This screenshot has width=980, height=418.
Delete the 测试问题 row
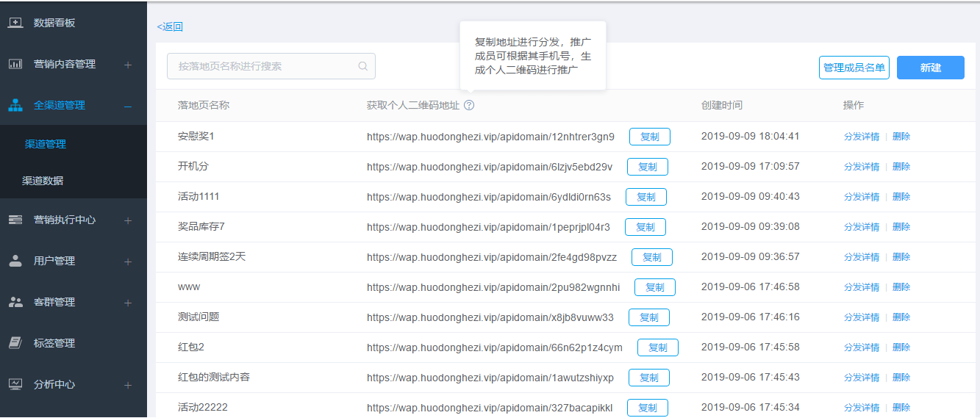click(901, 317)
